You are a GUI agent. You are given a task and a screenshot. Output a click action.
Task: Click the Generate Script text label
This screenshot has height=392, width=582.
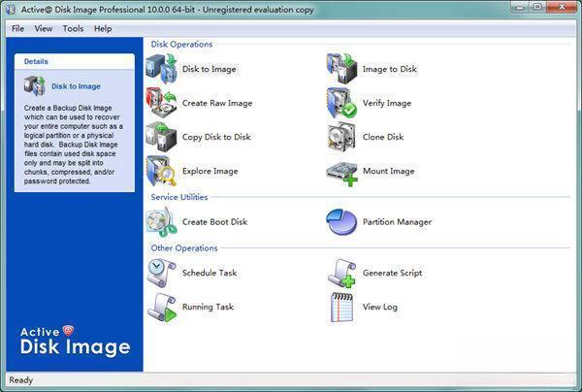[x=392, y=273]
